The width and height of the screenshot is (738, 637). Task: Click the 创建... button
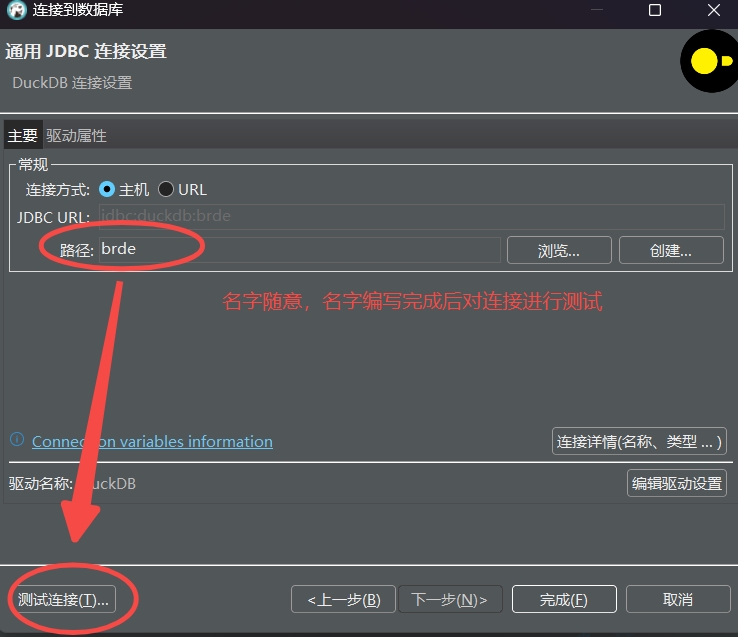point(671,250)
